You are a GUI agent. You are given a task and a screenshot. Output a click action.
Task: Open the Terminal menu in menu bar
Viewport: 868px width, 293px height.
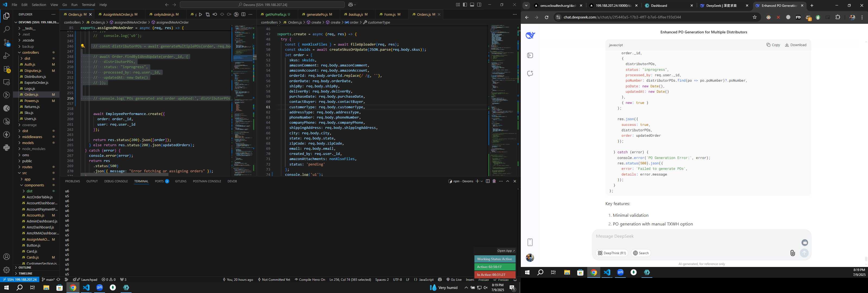[88, 5]
